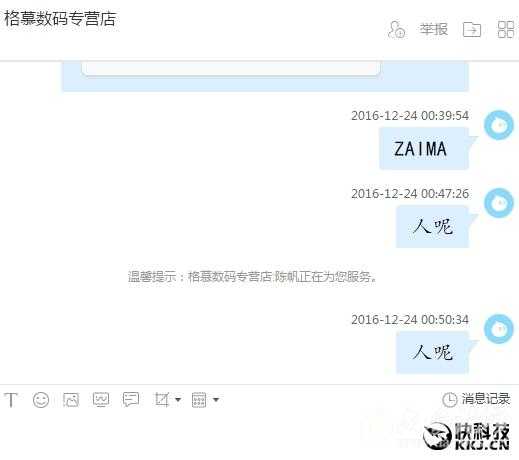Open 消息记录 message history
Screen dimensions: 519x460
[476, 399]
